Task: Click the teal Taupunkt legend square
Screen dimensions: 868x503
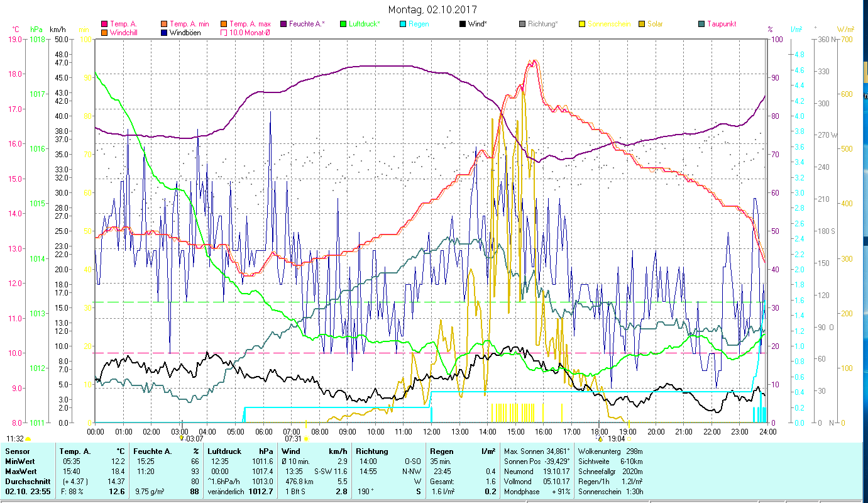Action: 701,24
